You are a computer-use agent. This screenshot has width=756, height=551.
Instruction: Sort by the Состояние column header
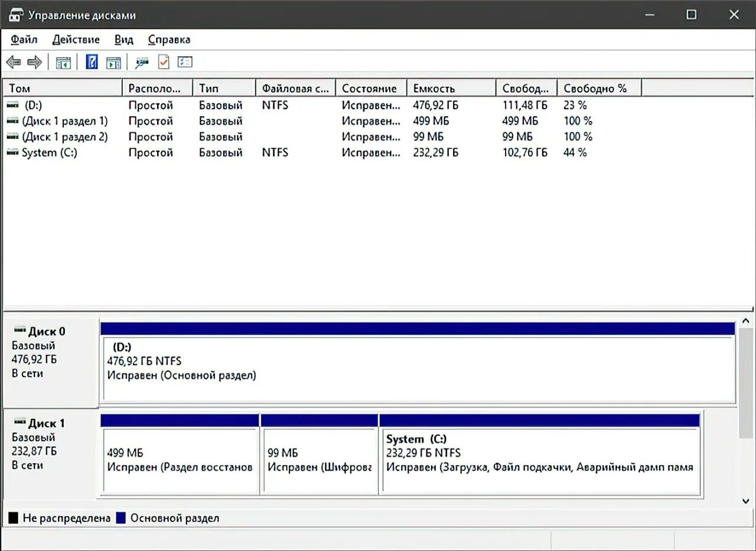[371, 88]
